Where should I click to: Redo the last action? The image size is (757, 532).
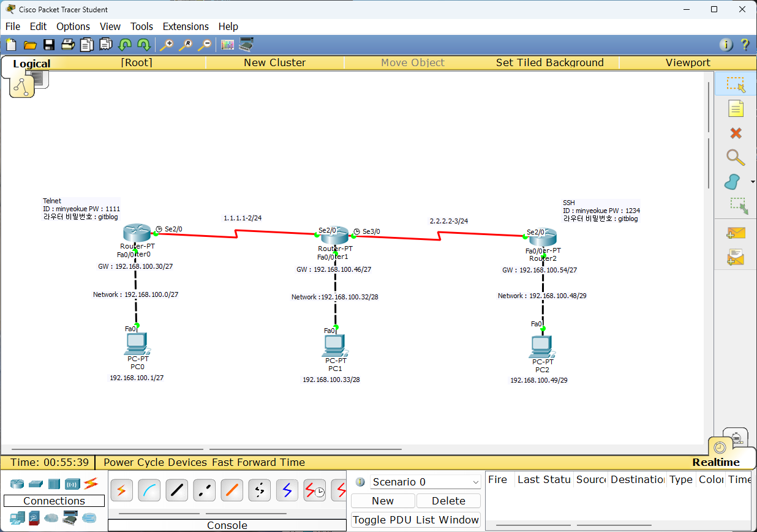pyautogui.click(x=144, y=45)
